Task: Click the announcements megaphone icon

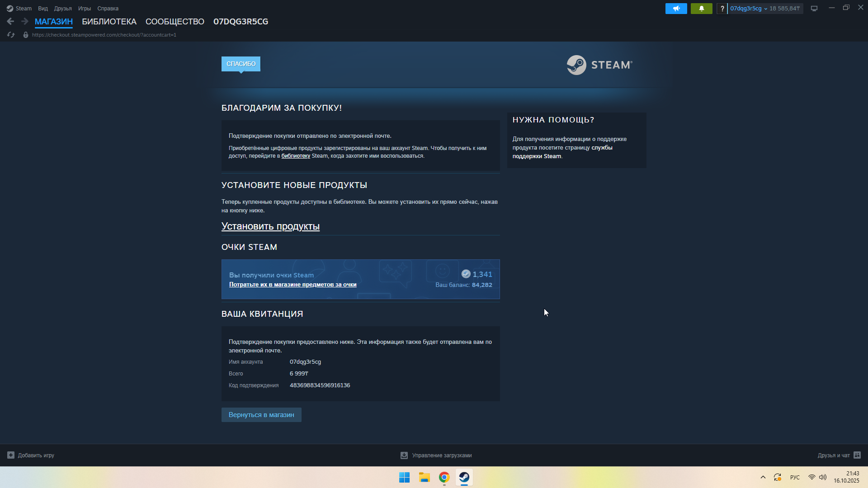Action: [x=676, y=9]
